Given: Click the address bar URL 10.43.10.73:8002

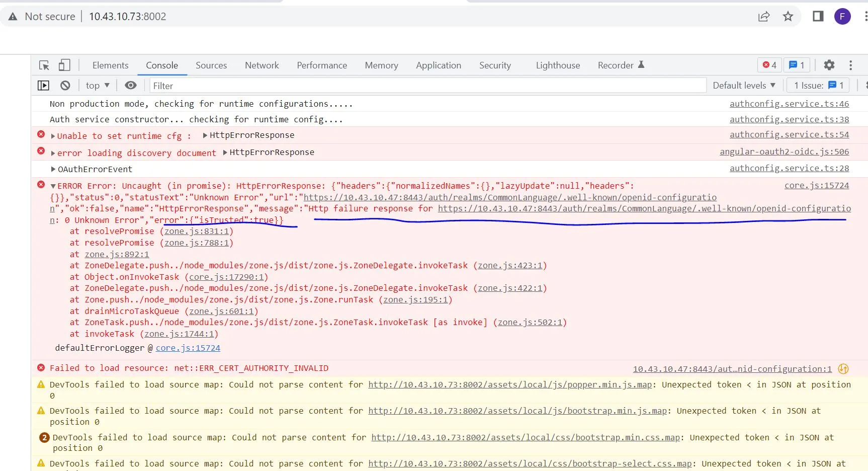Looking at the screenshot, I should point(128,17).
